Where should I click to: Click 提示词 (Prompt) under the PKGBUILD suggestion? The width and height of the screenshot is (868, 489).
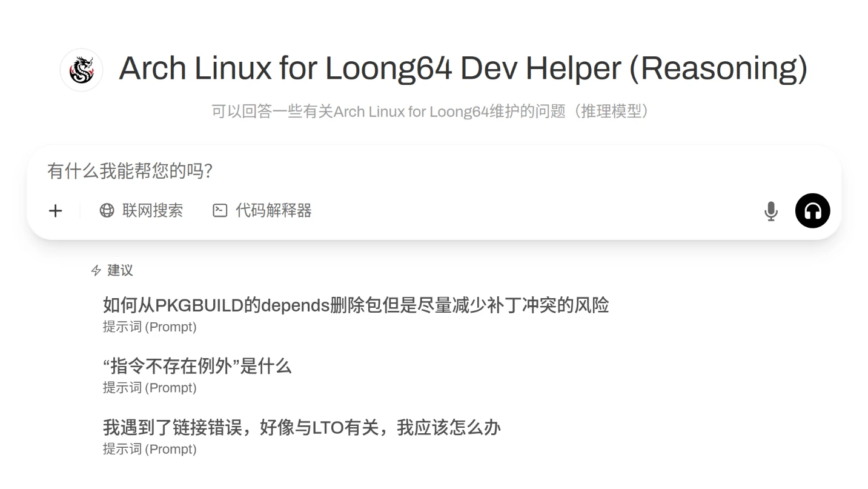click(150, 327)
